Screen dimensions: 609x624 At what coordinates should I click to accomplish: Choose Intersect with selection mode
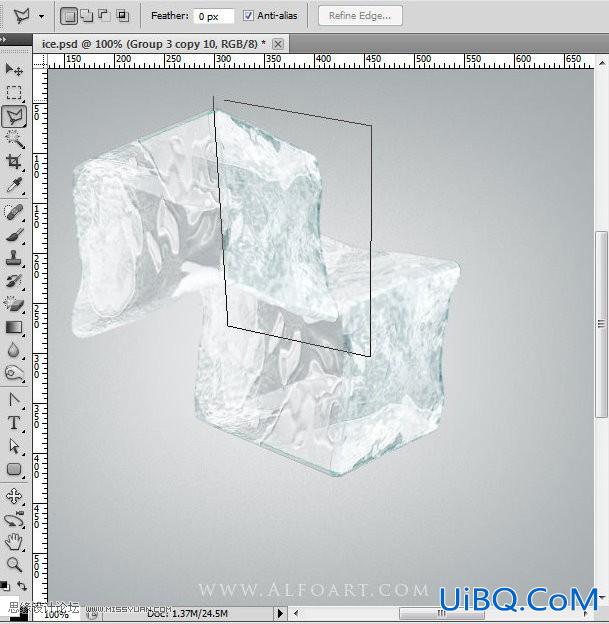(123, 16)
